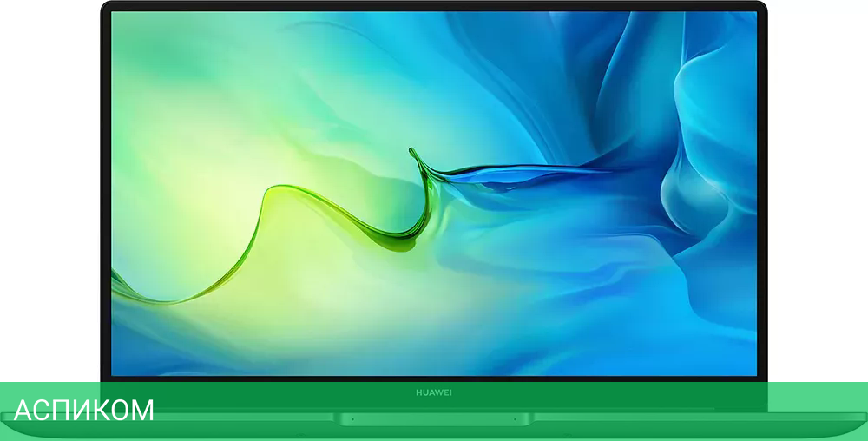This screenshot has width=868, height=441.
Task: Click the right microphone hole on the lid notch
Action: pyautogui.click(x=515, y=419)
